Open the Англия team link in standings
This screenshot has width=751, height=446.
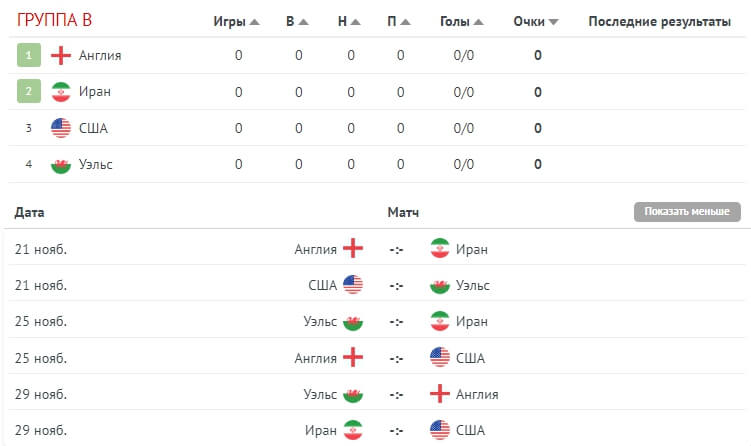pos(100,55)
